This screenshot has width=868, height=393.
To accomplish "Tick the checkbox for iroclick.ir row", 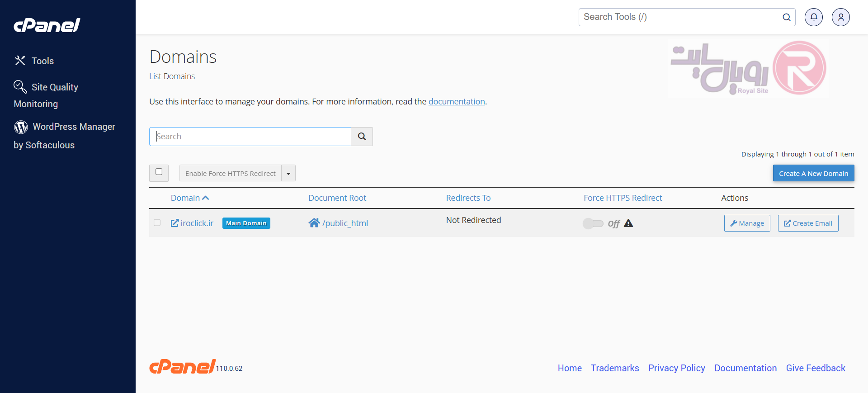I will click(x=157, y=223).
